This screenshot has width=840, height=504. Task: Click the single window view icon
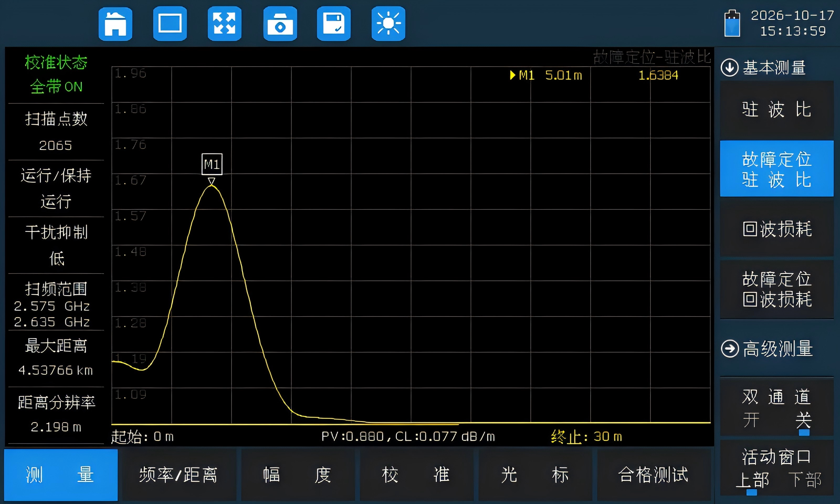(x=170, y=24)
